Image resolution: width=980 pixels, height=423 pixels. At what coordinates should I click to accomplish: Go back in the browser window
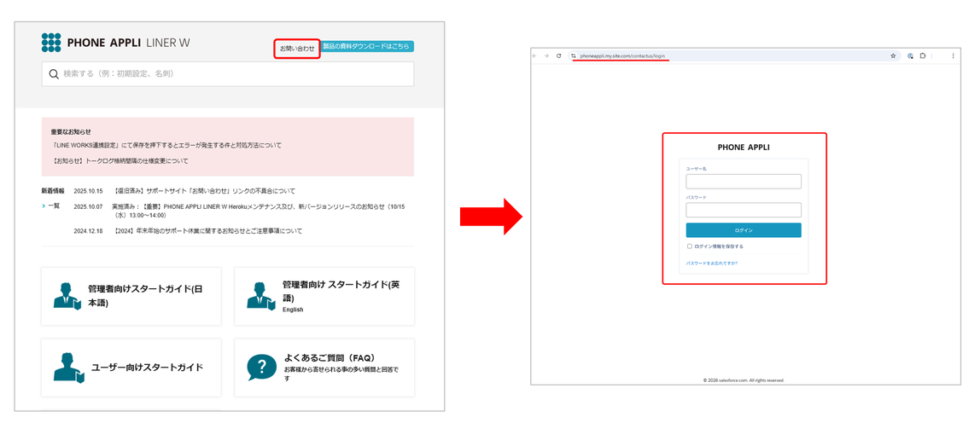(535, 55)
